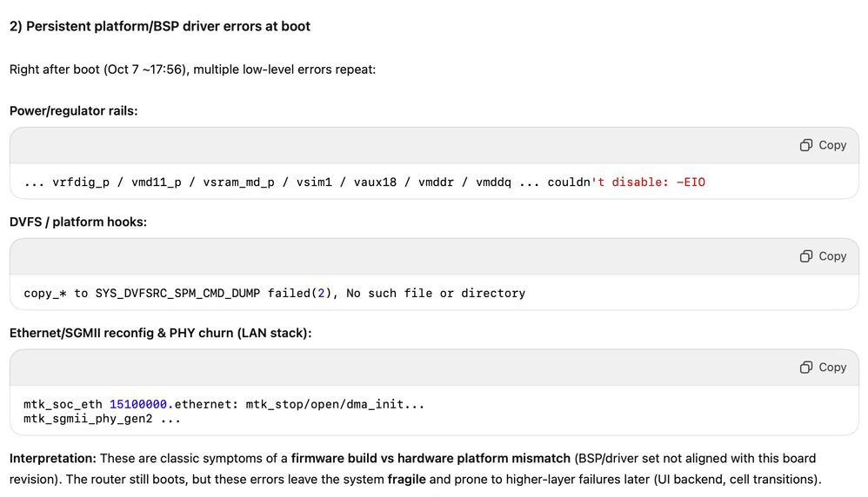Click the mtk_sgmii_phy_gen2 code line

(102, 418)
